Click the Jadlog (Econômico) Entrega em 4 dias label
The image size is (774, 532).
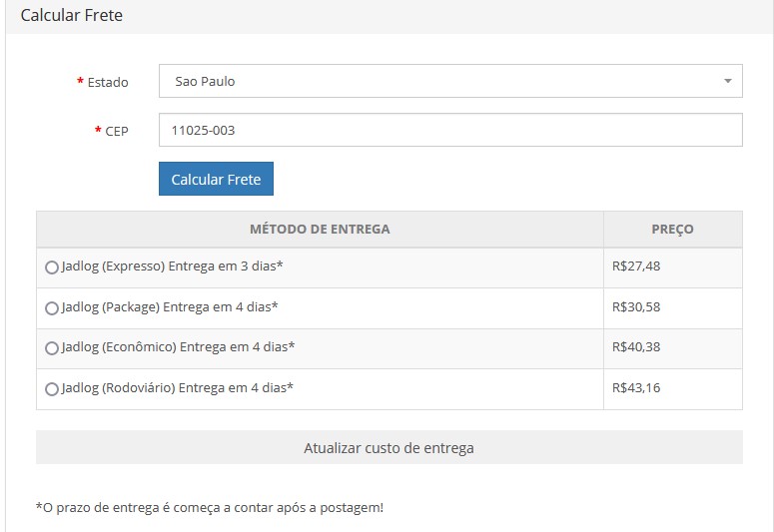178,347
